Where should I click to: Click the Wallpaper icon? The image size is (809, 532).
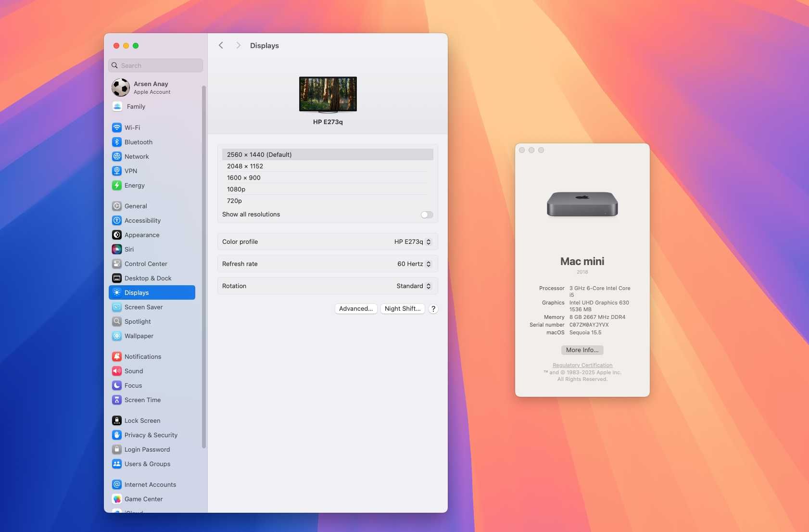click(117, 336)
